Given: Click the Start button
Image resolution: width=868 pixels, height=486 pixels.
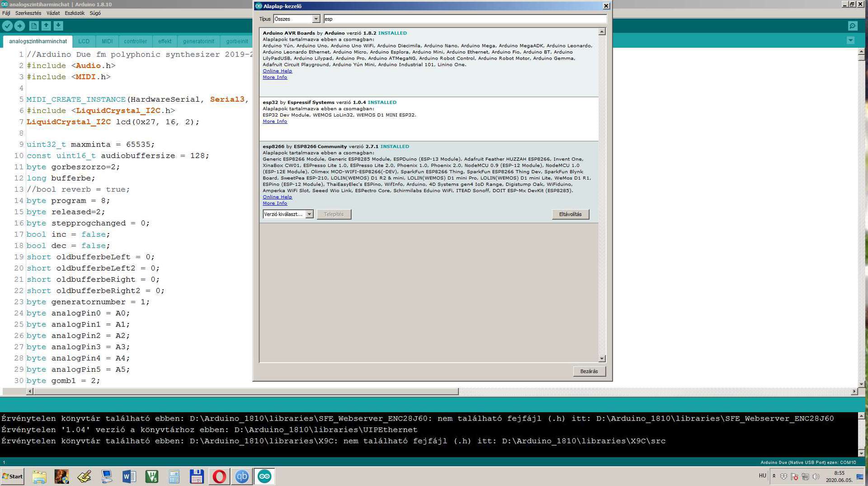Looking at the screenshot, I should (x=13, y=477).
